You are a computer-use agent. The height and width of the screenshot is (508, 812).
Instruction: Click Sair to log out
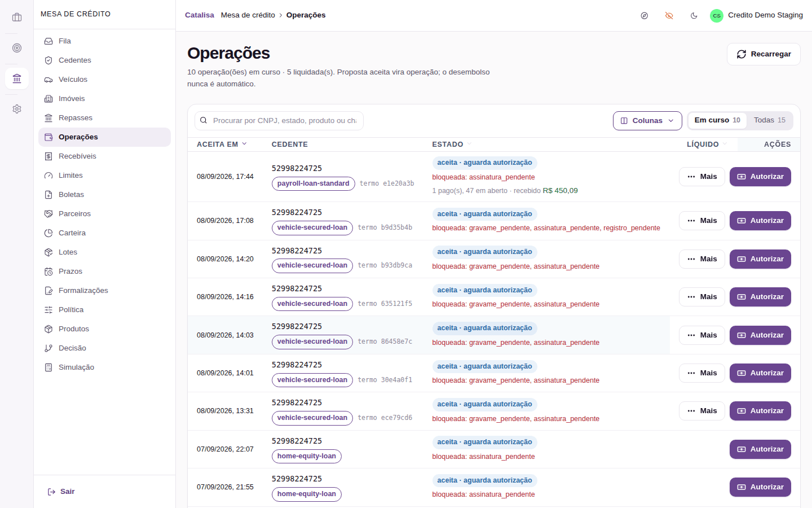point(61,492)
